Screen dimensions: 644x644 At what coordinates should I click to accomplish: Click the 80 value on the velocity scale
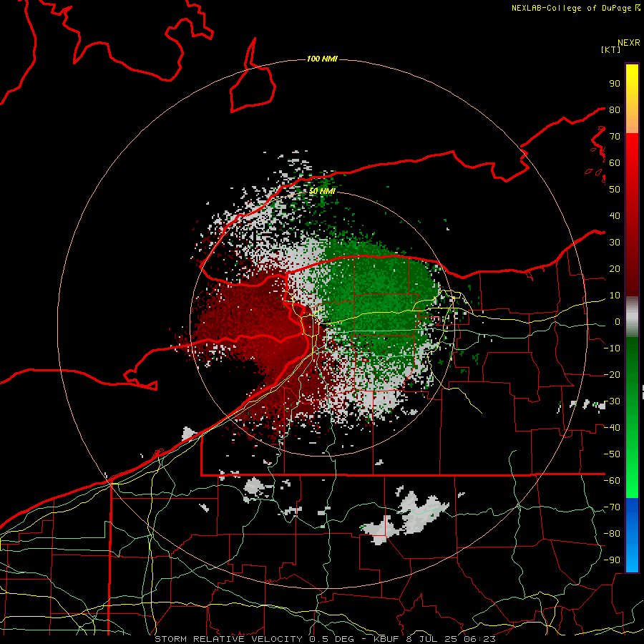[615, 109]
